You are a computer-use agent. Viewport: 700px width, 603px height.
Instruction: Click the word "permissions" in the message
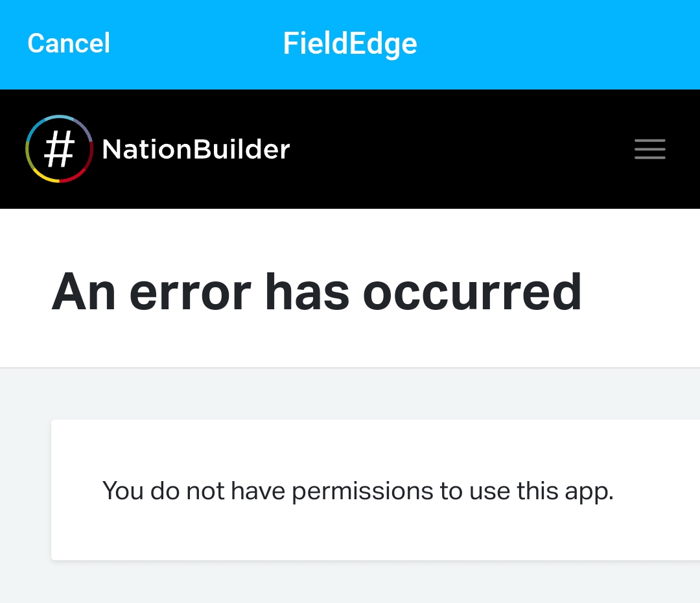click(x=362, y=491)
